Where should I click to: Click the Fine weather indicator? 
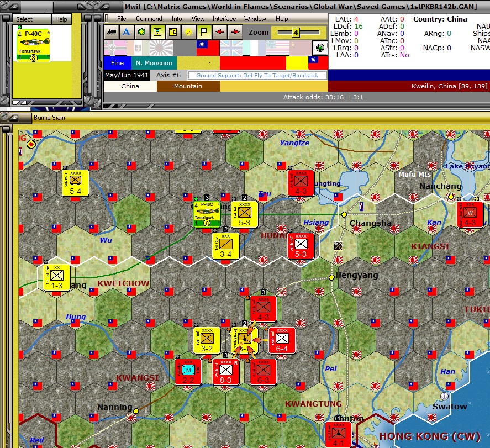(117, 63)
